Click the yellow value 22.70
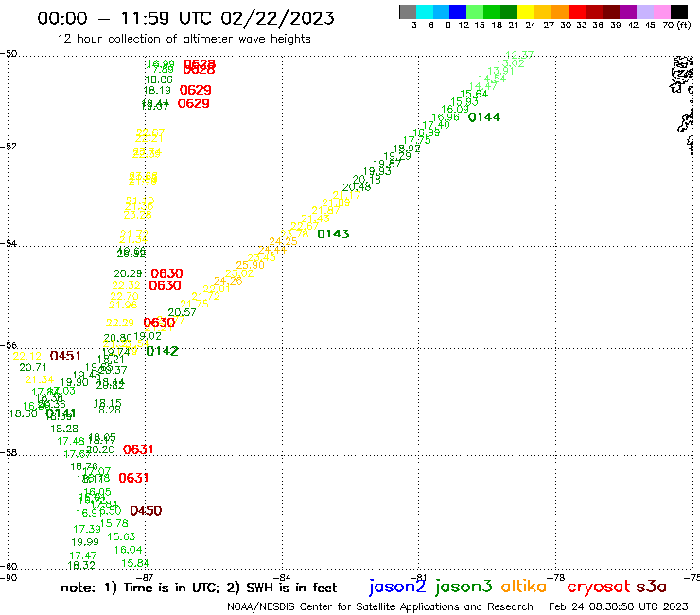This screenshot has width=700, height=615. (x=124, y=296)
